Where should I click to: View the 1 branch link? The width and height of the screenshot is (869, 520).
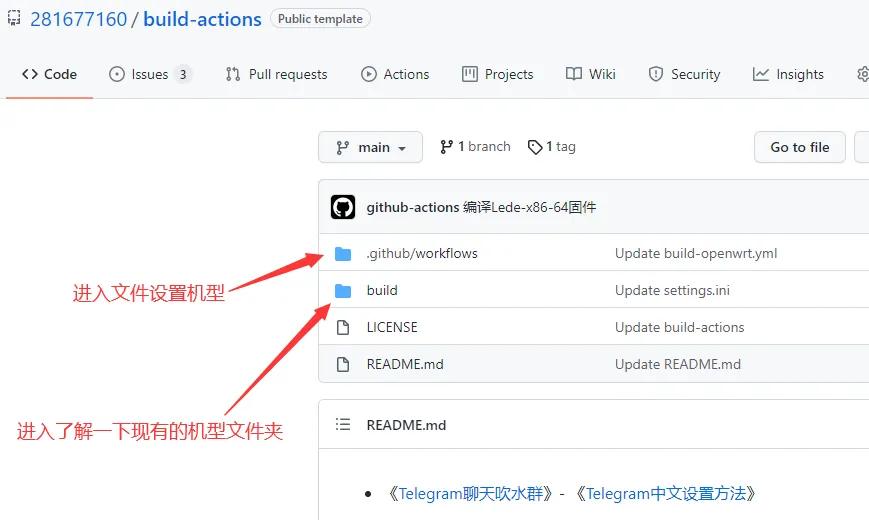click(x=475, y=147)
